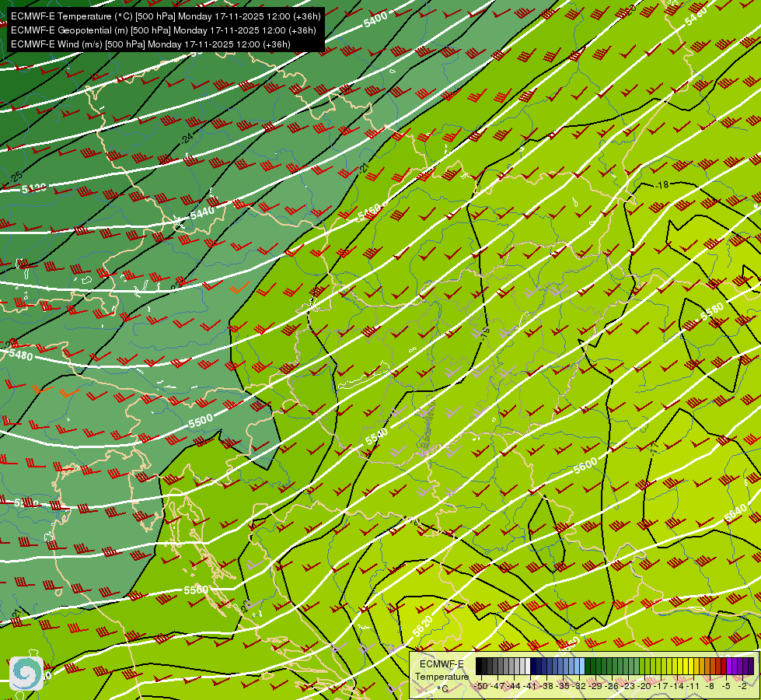
Task: Click the 5540 geopotential contour label
Action: (x=377, y=436)
